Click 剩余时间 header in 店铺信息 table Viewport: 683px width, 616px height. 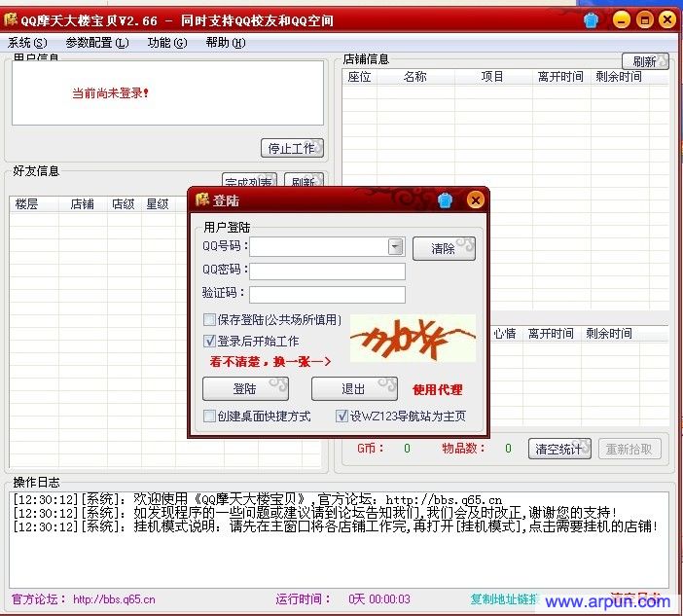pos(619,77)
